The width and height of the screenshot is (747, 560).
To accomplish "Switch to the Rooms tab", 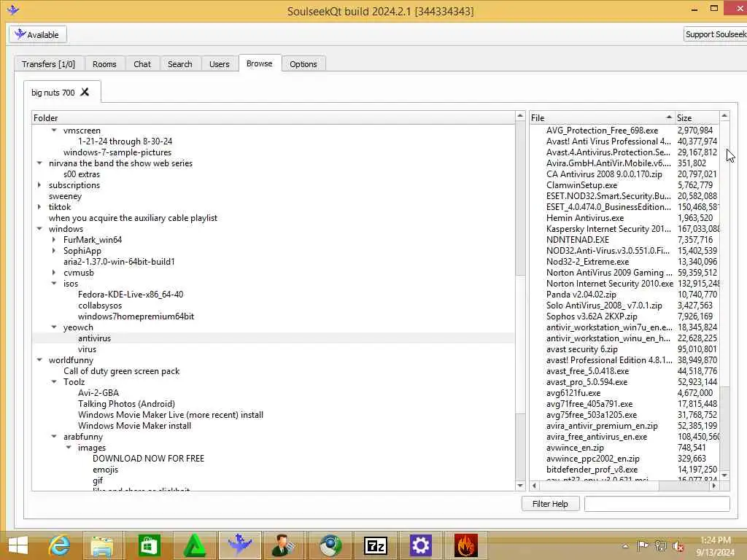I will 104,64.
